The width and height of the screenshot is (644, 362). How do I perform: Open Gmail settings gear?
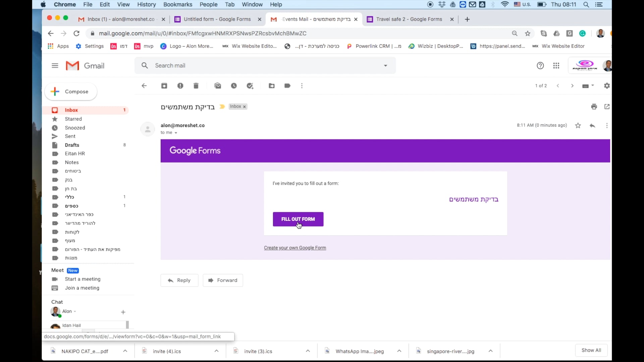[607, 86]
